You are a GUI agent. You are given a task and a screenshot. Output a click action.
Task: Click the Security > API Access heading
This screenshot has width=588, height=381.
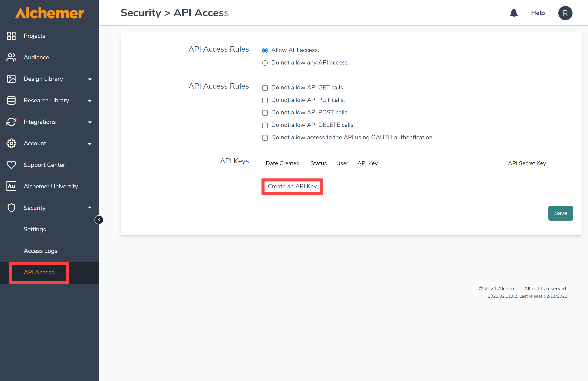tap(175, 13)
